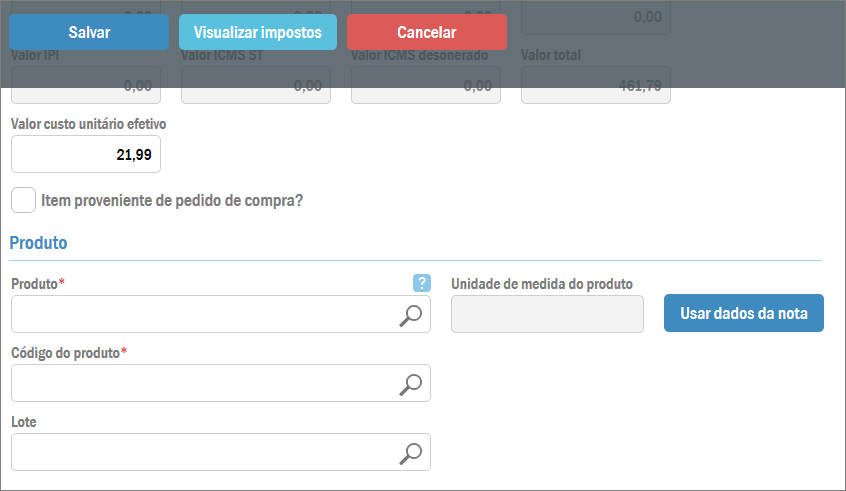Click Usar dados da nota button

coord(743,313)
